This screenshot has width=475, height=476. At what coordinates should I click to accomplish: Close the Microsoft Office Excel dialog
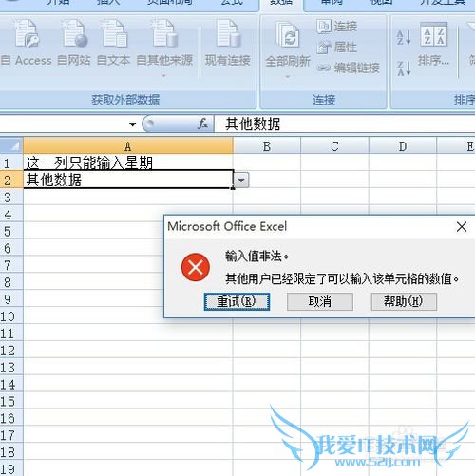(462, 226)
